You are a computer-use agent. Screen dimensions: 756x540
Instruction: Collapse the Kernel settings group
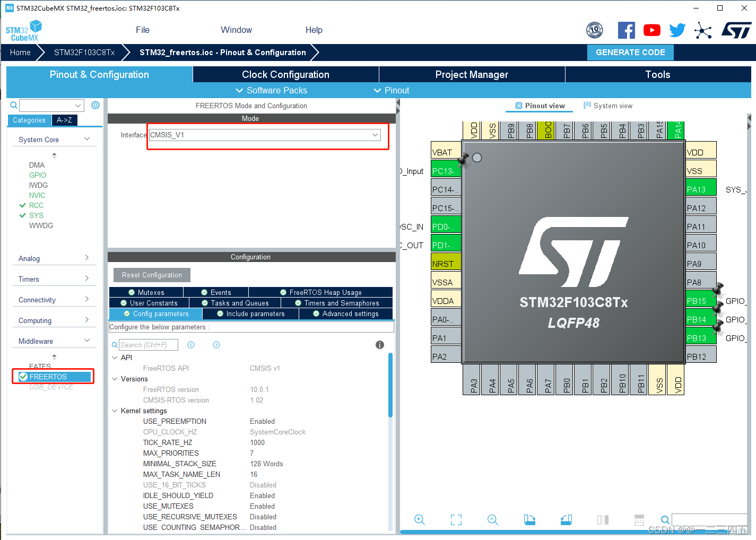pyautogui.click(x=115, y=411)
